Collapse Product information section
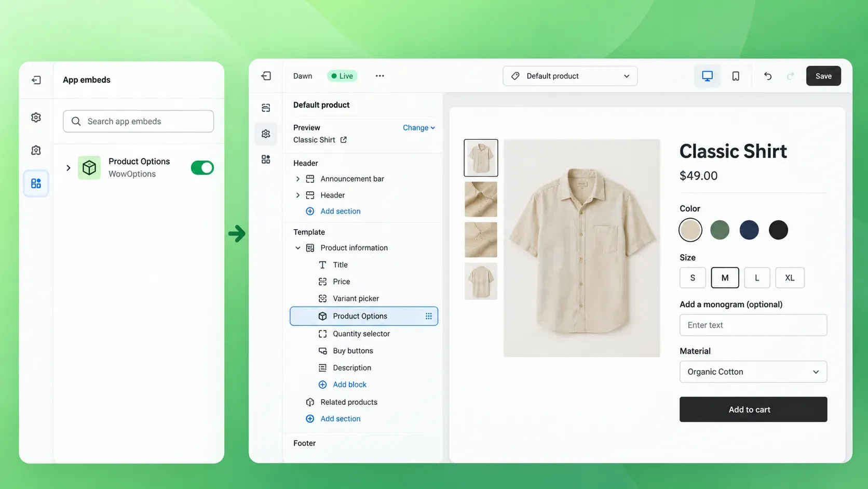This screenshot has width=868, height=489. (x=297, y=248)
